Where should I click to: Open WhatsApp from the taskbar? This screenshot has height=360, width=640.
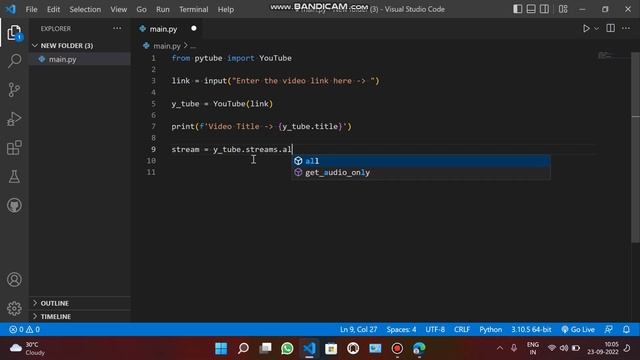pyautogui.click(x=287, y=349)
